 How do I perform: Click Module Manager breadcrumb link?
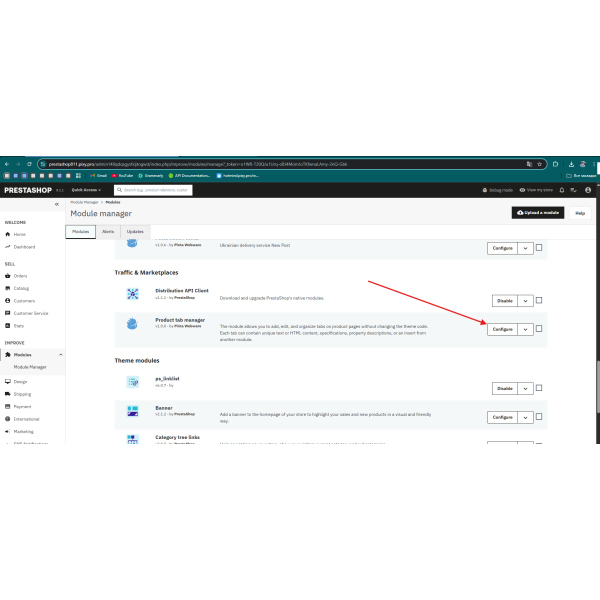[84, 202]
